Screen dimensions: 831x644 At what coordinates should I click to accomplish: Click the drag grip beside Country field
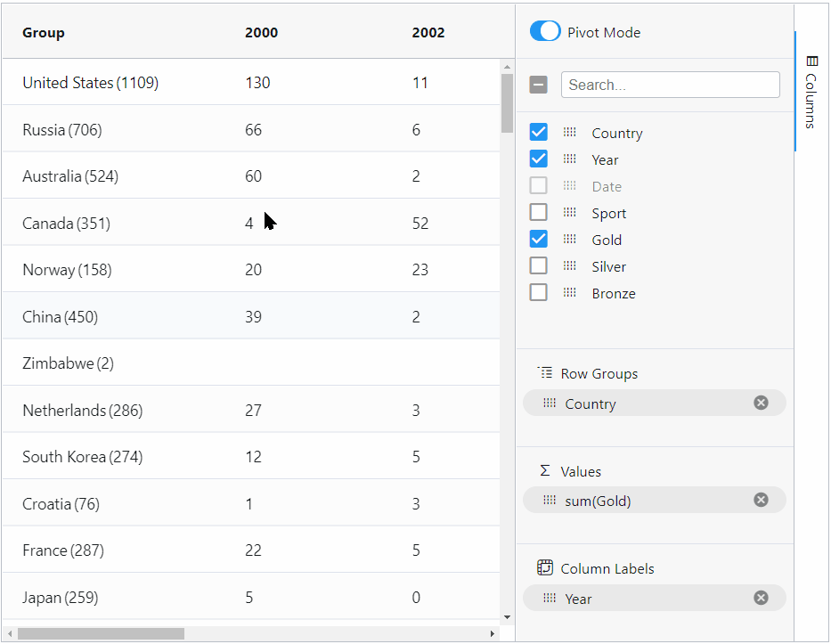569,132
